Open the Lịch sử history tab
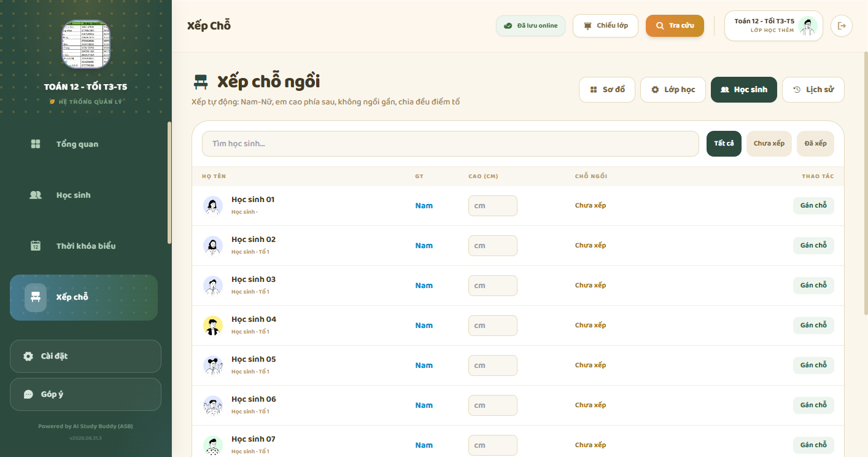Image resolution: width=868 pixels, height=457 pixels. pos(813,90)
